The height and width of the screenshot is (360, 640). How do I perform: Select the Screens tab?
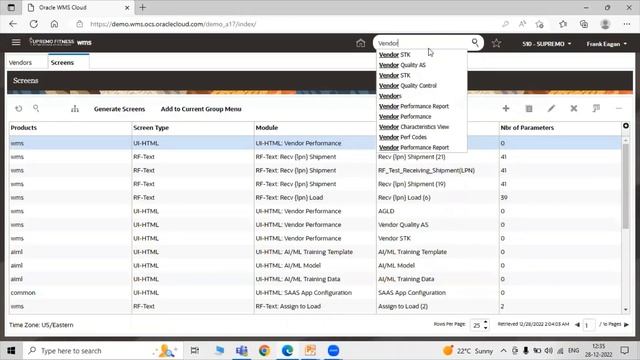(x=62, y=62)
